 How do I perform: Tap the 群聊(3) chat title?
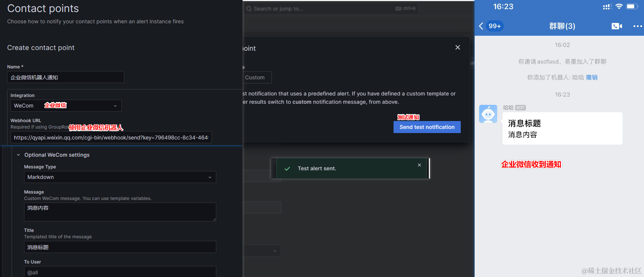pos(562,26)
